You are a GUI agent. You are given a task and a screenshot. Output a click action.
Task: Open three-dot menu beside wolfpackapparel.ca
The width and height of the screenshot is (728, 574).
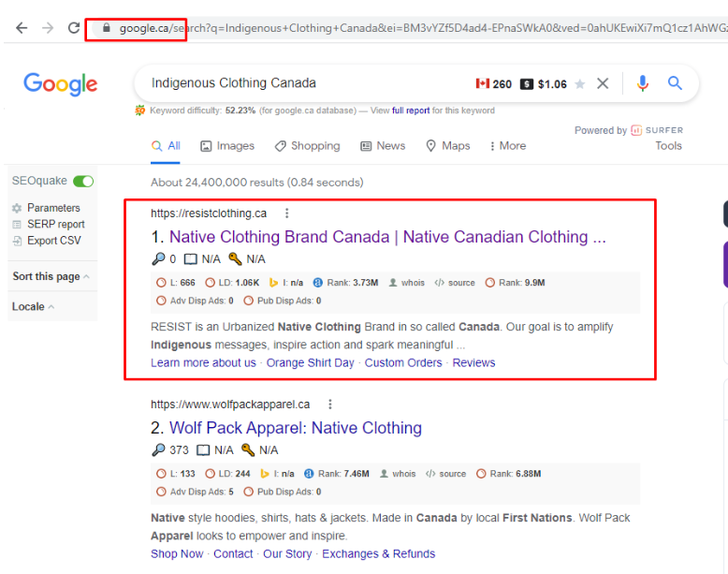point(330,405)
